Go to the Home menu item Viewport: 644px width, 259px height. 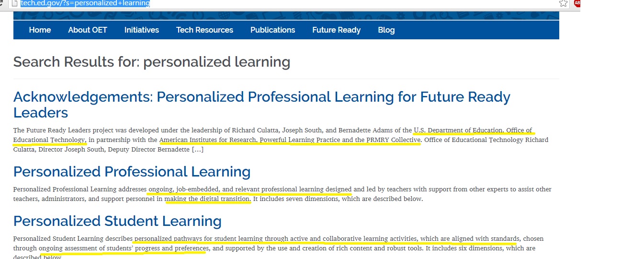[x=40, y=30]
